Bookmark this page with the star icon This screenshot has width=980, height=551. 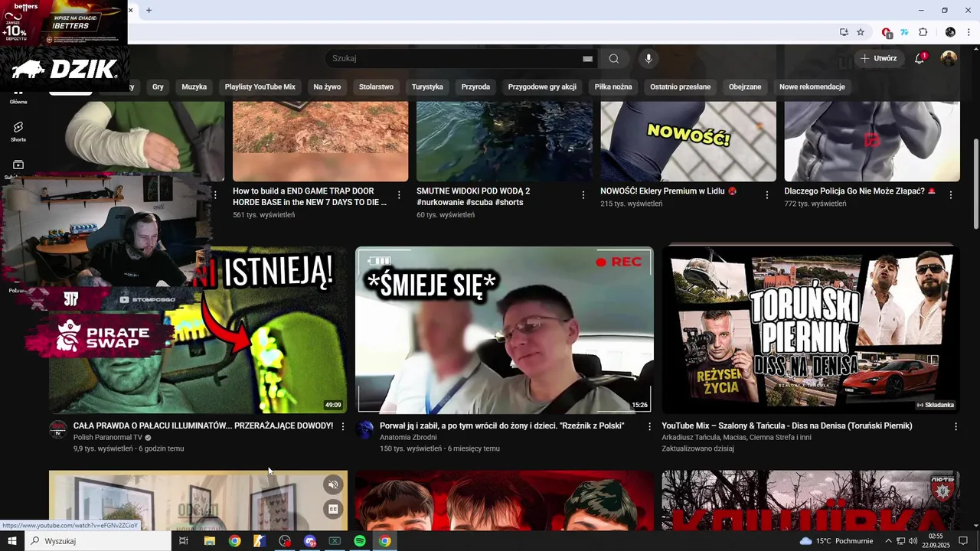[x=861, y=32]
